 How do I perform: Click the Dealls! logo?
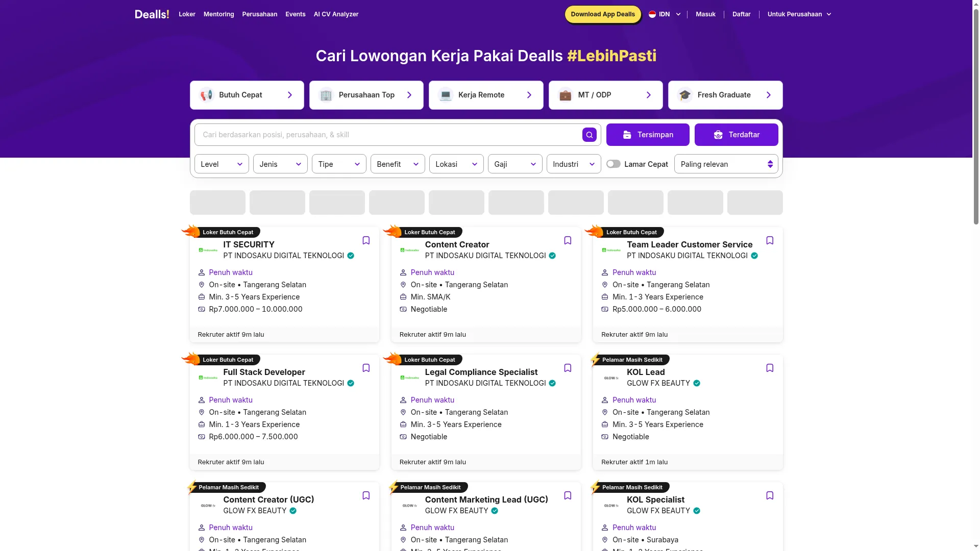[152, 14]
